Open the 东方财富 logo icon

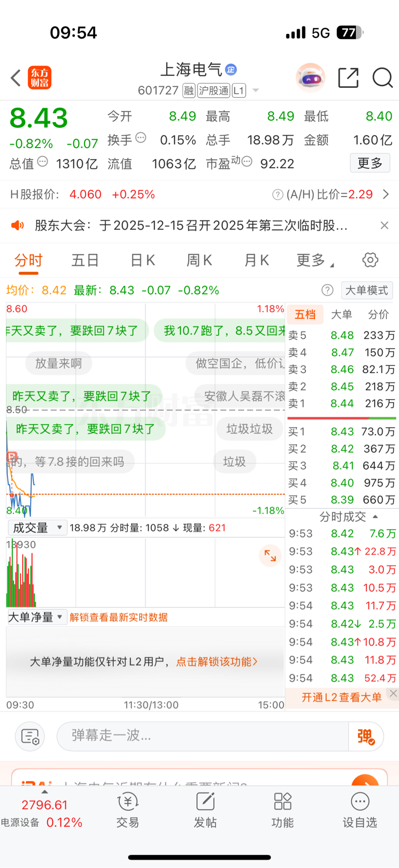pyautogui.click(x=39, y=78)
